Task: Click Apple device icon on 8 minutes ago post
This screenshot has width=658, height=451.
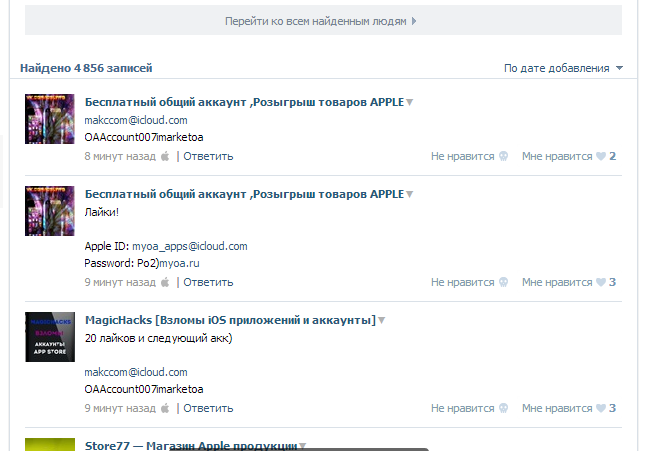Action: [165, 156]
